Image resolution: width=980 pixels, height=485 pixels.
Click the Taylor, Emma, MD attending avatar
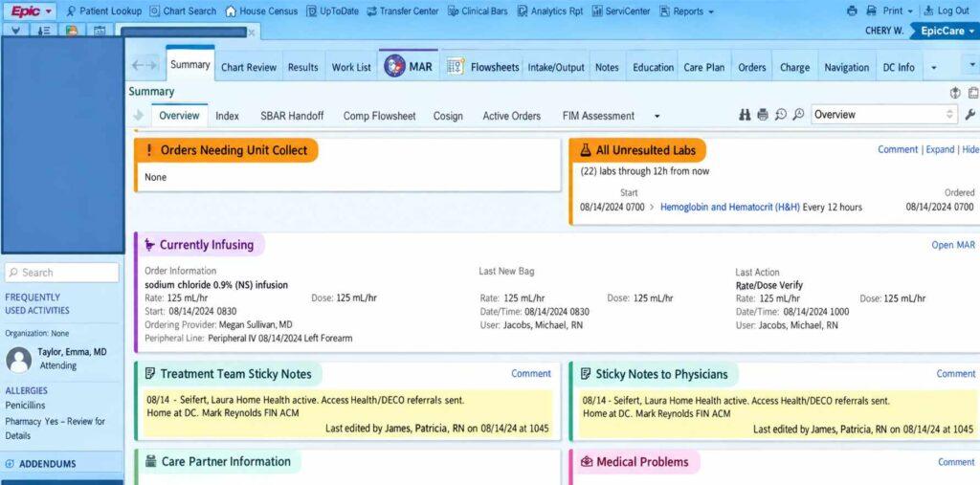click(19, 360)
